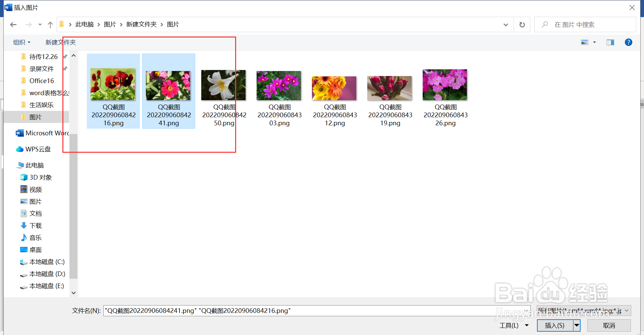Open 本地磁盘 (D:) drive
The height and width of the screenshot is (335, 644).
[x=43, y=274]
